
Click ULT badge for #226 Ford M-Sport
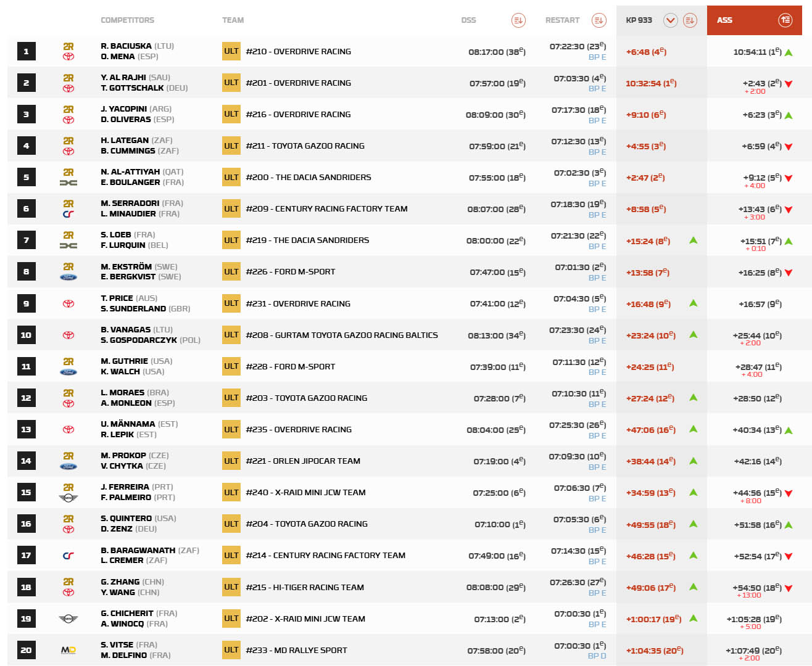pyautogui.click(x=231, y=272)
